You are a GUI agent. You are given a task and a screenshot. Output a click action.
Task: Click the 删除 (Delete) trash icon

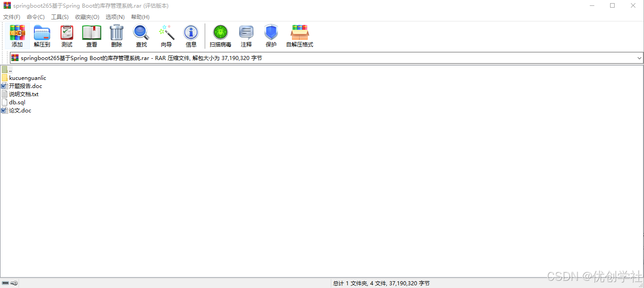coord(117,33)
